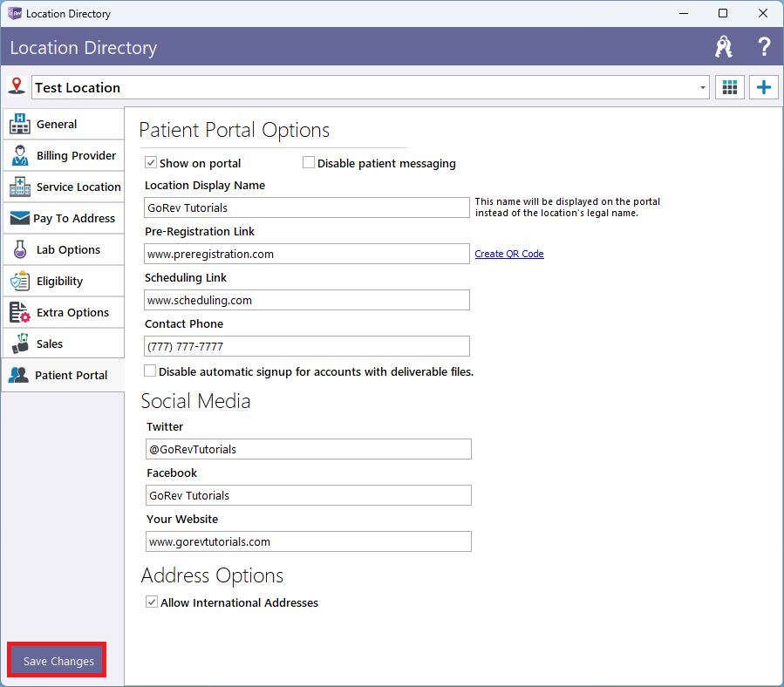Viewport: 784px width, 687px height.
Task: Minimize the Location Directory window
Action: (x=684, y=13)
